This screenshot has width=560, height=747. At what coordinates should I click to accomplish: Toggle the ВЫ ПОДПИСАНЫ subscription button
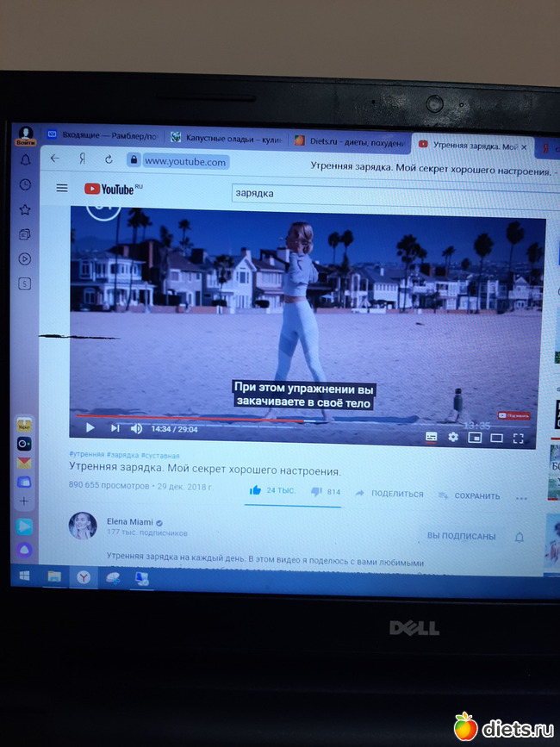coord(461,536)
